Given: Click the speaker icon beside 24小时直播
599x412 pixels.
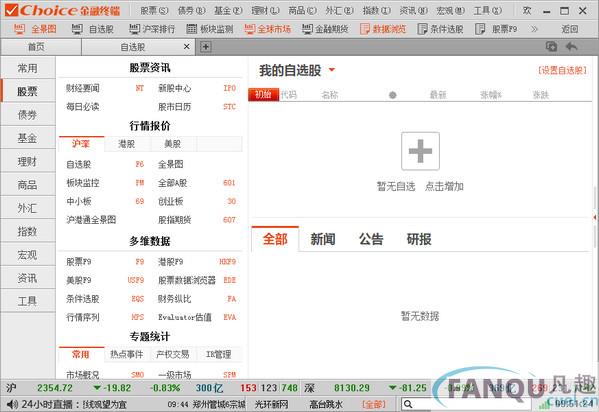Looking at the screenshot, I should [11, 404].
